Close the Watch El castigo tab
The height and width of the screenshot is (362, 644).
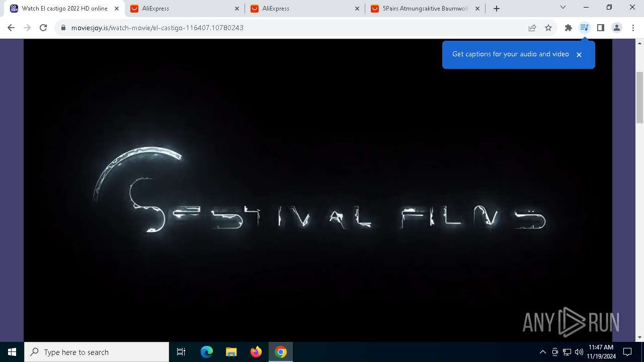[117, 9]
